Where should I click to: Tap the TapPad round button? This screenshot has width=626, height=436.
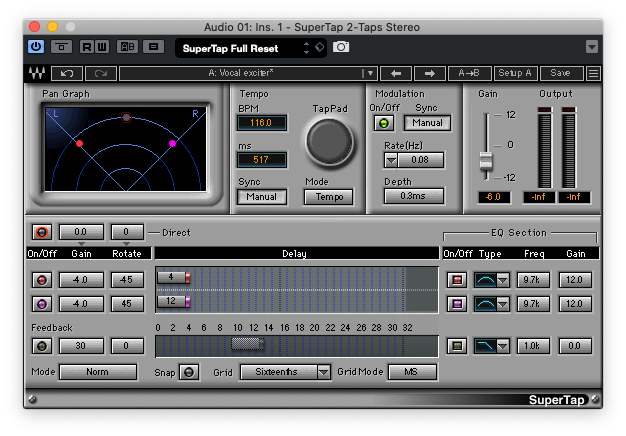329,142
